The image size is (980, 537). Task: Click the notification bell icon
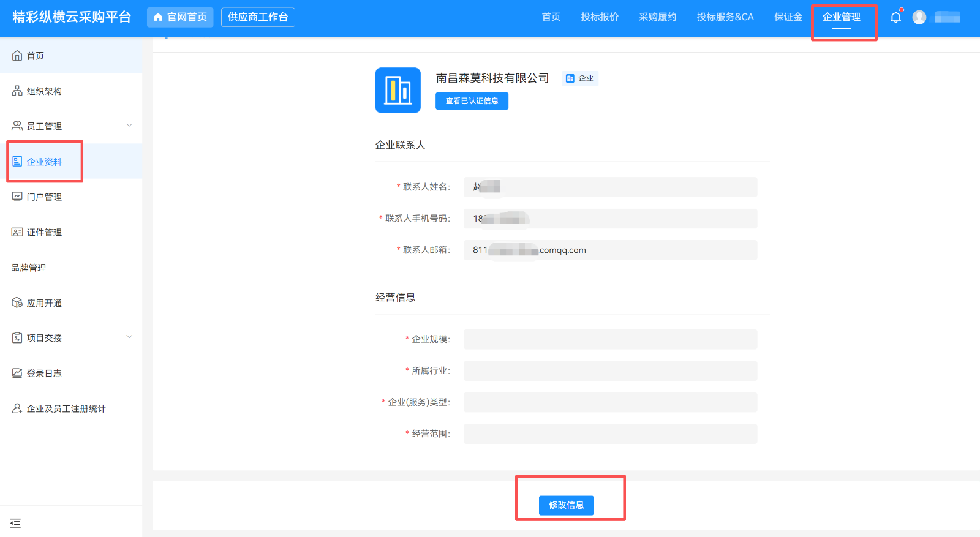895,17
